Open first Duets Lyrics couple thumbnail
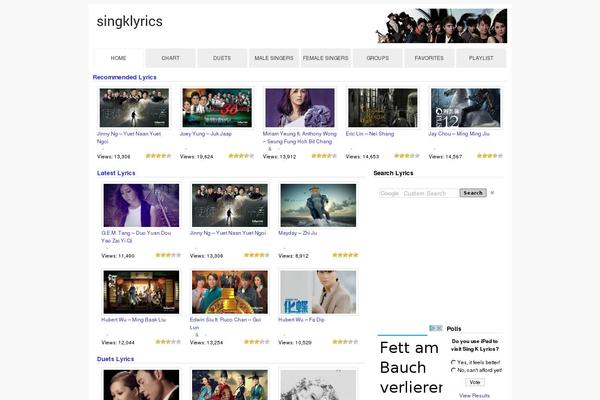 click(x=141, y=385)
